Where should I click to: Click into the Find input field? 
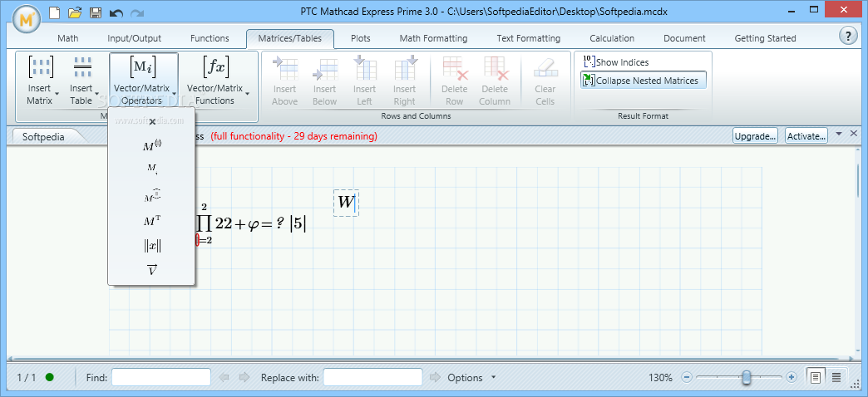click(x=161, y=378)
